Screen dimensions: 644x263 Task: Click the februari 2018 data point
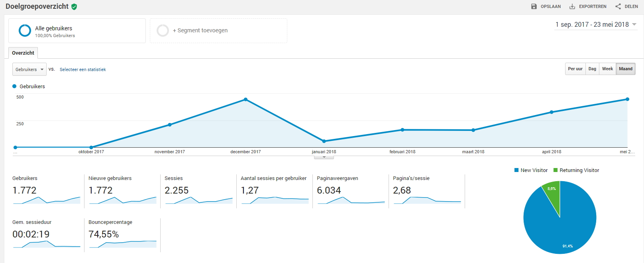click(402, 130)
